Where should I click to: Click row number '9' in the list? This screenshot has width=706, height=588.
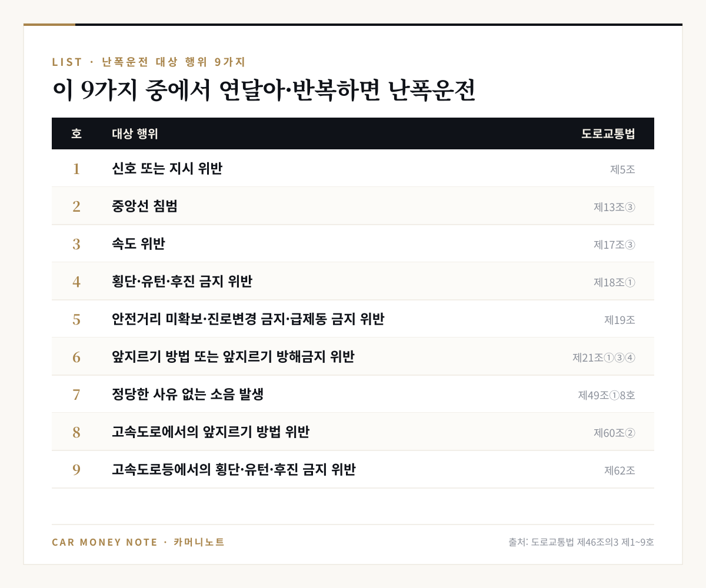pyautogui.click(x=76, y=470)
